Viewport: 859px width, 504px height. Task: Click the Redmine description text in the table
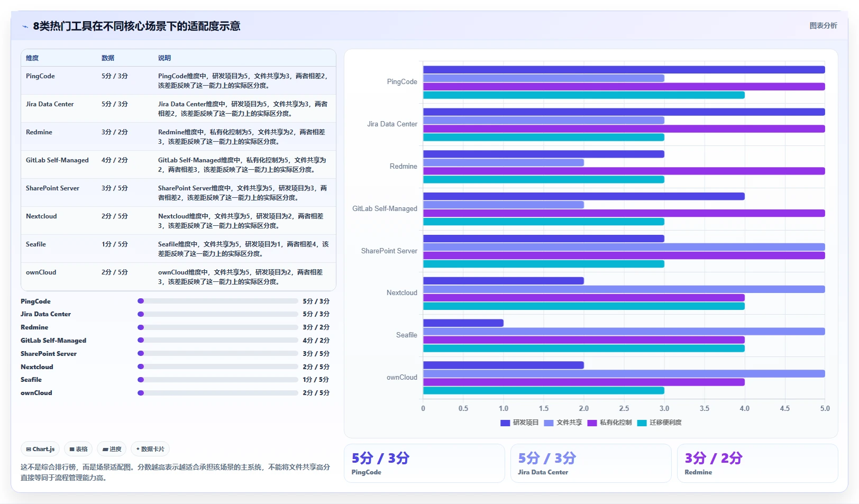[242, 137]
